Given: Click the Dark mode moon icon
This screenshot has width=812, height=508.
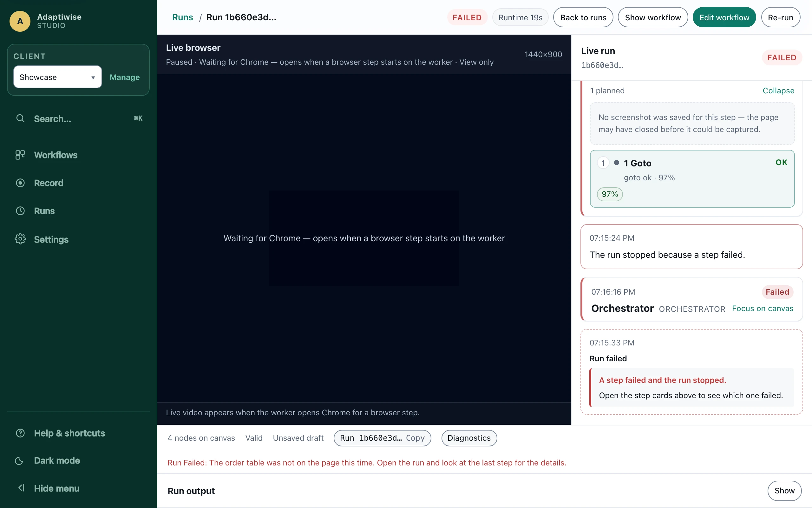Looking at the screenshot, I should [19, 461].
